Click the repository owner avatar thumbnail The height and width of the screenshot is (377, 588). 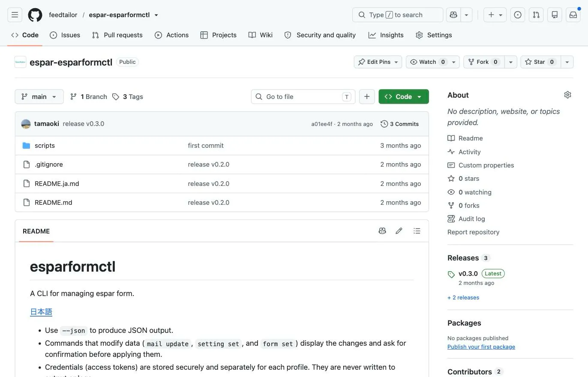point(20,62)
